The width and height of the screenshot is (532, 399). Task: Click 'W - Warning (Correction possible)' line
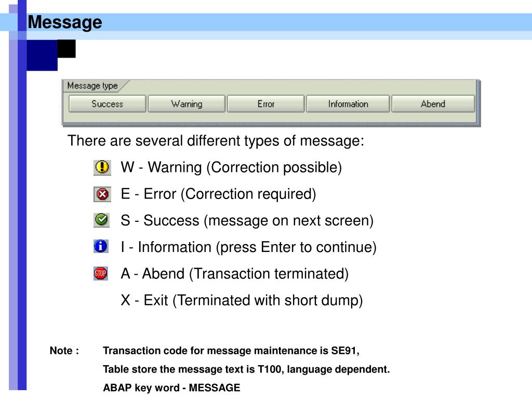(x=231, y=167)
